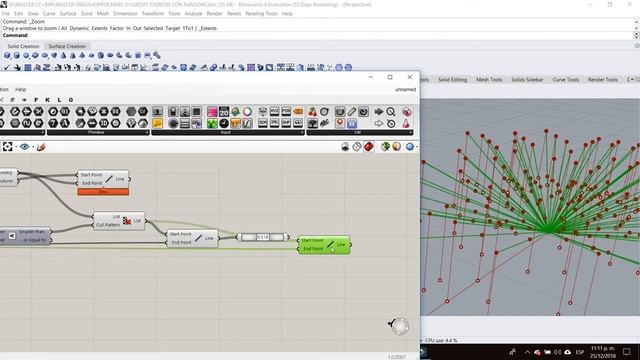Image resolution: width=640 pixels, height=360 pixels.
Task: Click the Cull Pattern component icon
Action: (x=127, y=220)
